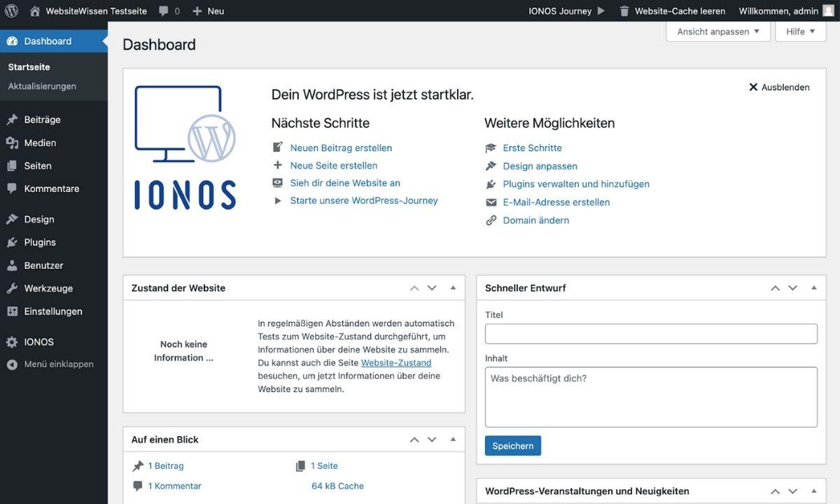This screenshot has width=840, height=504.
Task: Click the Einstellungen sliders icon in sidebar
Action: 12,311
